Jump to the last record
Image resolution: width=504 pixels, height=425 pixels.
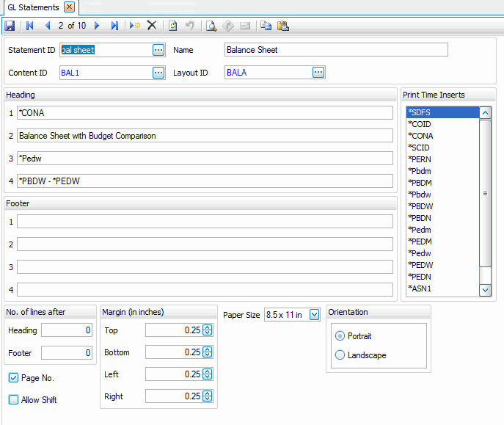[x=114, y=26]
